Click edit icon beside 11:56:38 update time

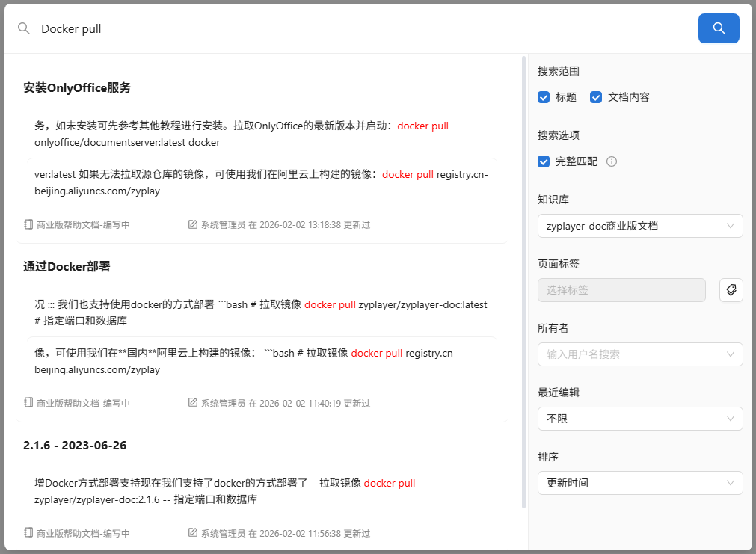tap(193, 533)
